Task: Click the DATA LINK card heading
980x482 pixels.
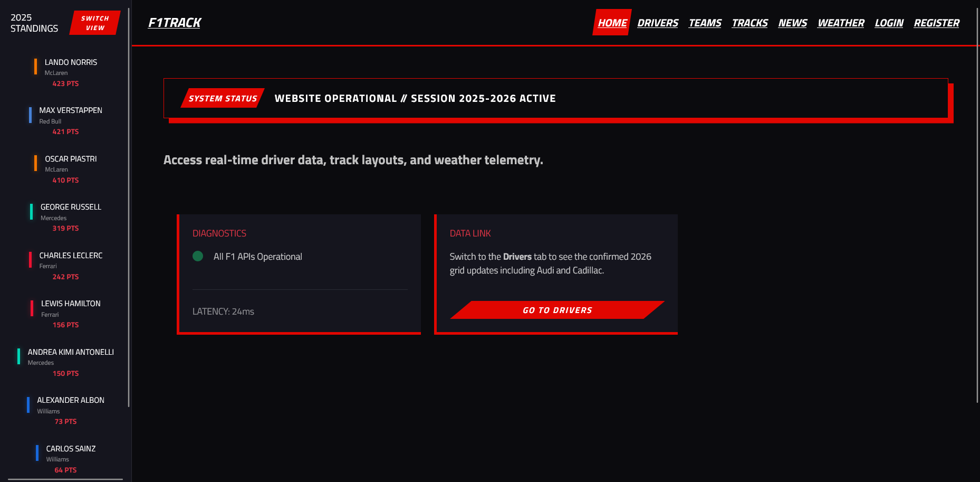Action: point(470,233)
